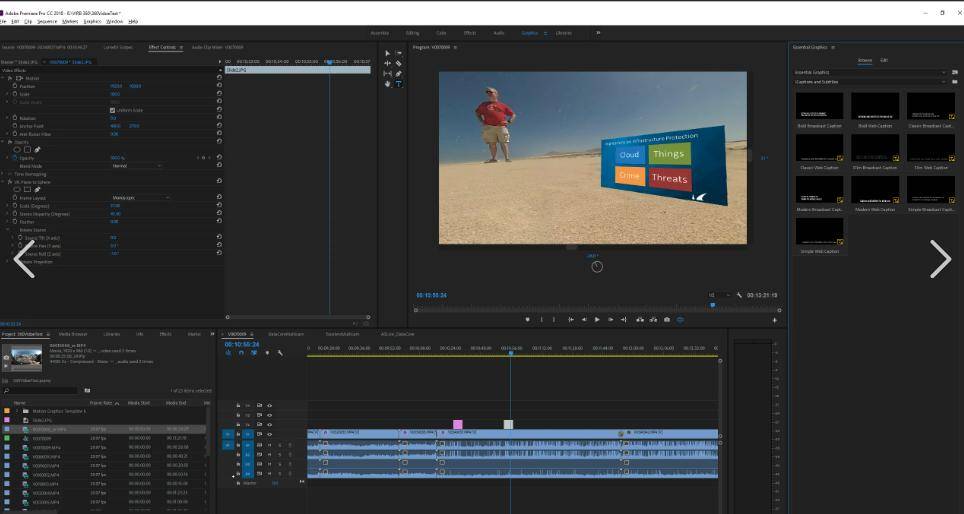This screenshot has width=964, height=514.
Task: Click the Program monitor playhead scrubber
Action: tap(712, 305)
